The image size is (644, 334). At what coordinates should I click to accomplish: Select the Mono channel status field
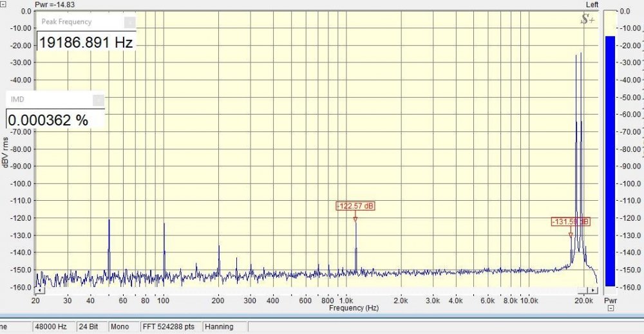tap(123, 326)
